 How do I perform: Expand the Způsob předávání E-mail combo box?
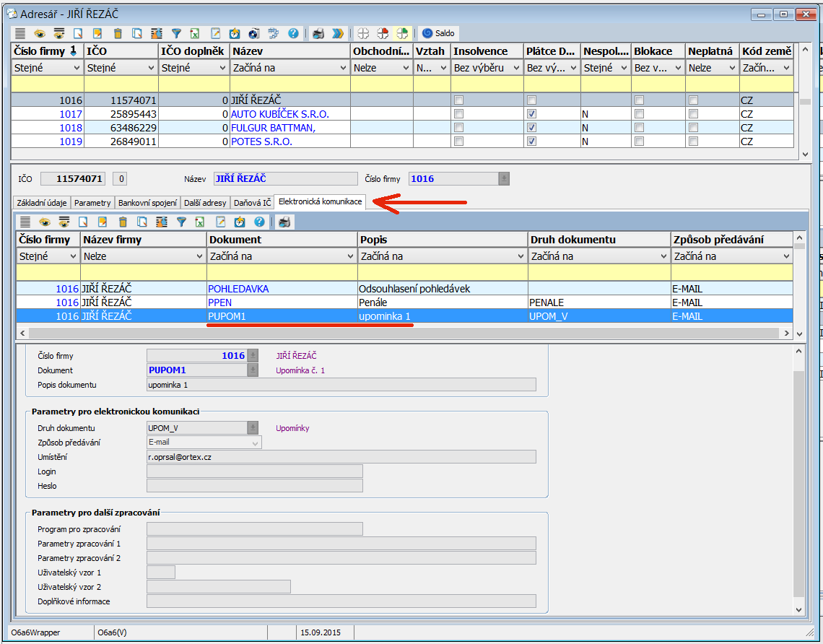coord(256,443)
